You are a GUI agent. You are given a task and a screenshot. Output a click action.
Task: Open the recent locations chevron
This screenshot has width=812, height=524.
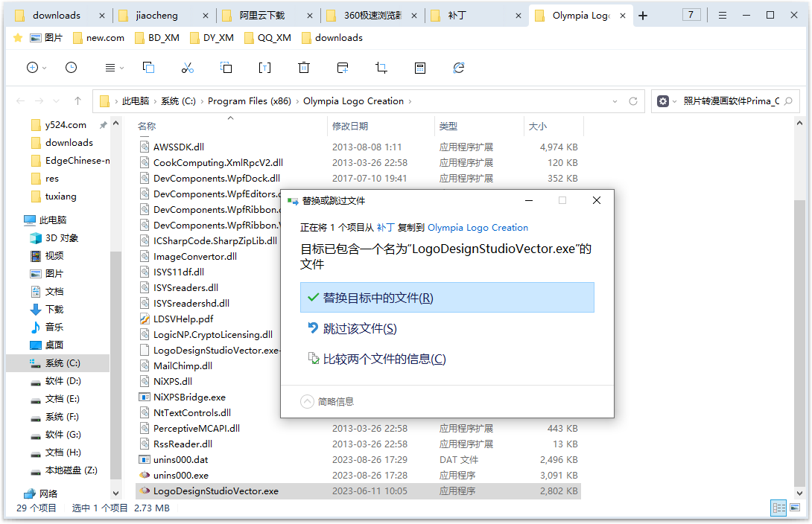[57, 101]
